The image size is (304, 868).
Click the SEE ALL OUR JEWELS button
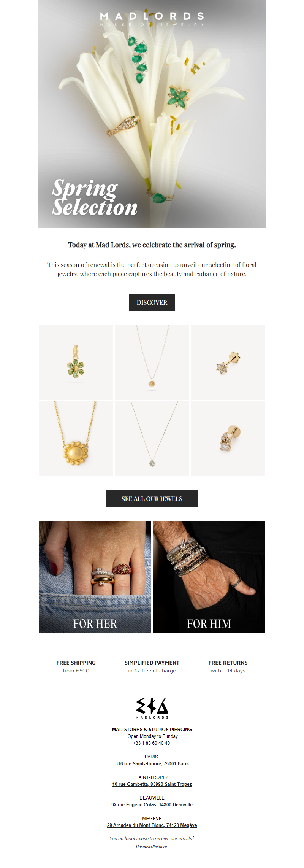152,499
